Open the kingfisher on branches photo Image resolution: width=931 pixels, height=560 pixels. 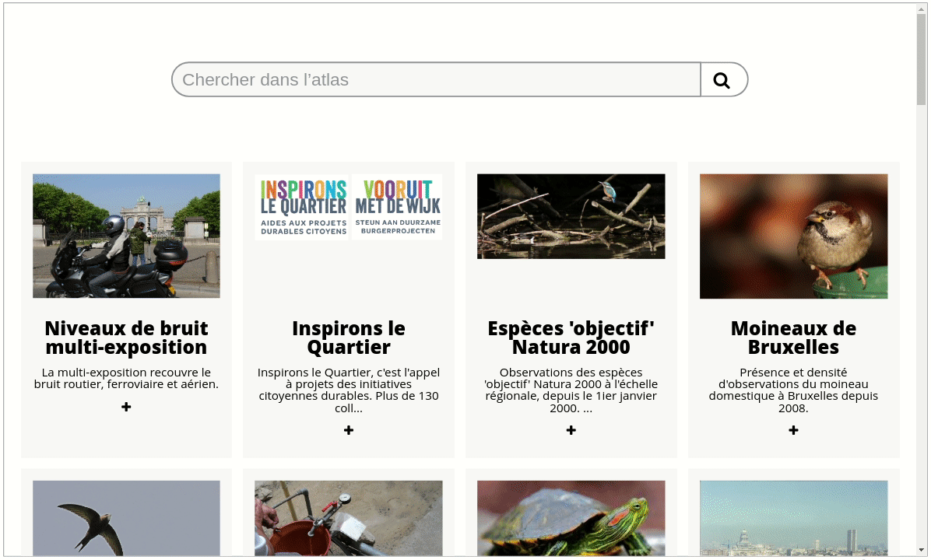pyautogui.click(x=571, y=216)
